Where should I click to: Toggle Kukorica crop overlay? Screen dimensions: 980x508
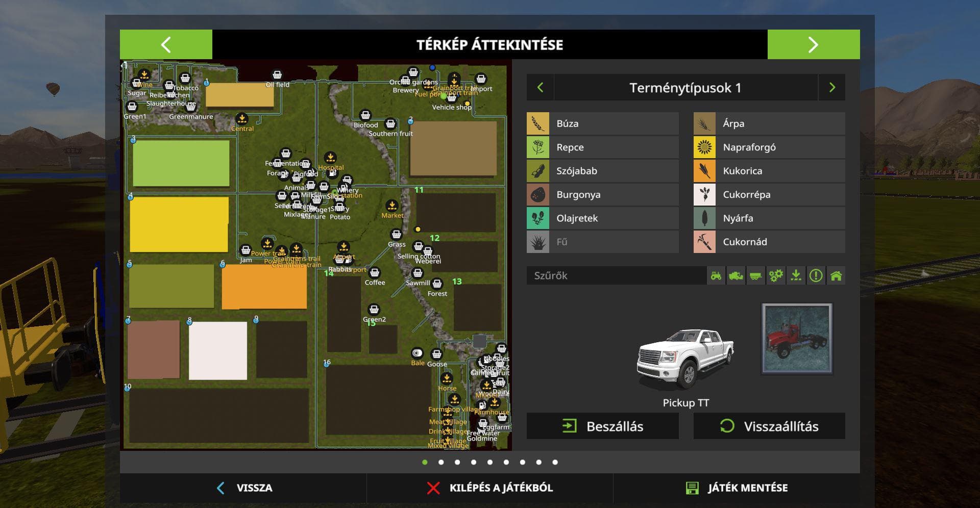pos(769,171)
